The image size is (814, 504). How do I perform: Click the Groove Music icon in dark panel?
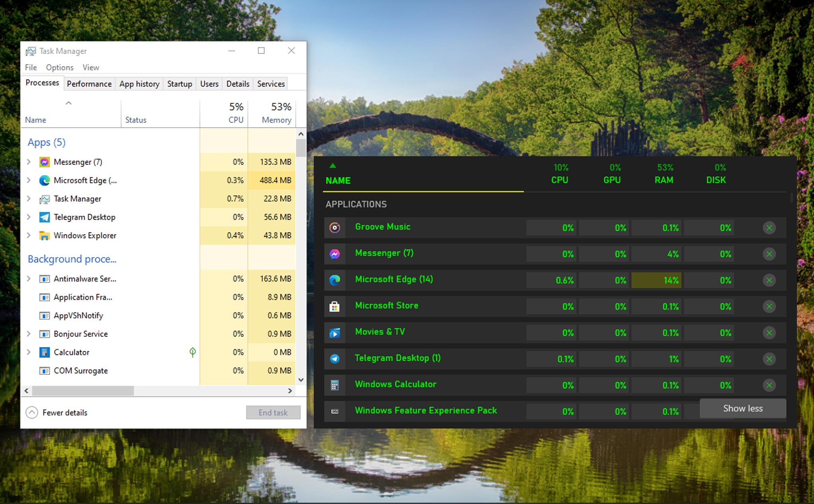point(335,228)
